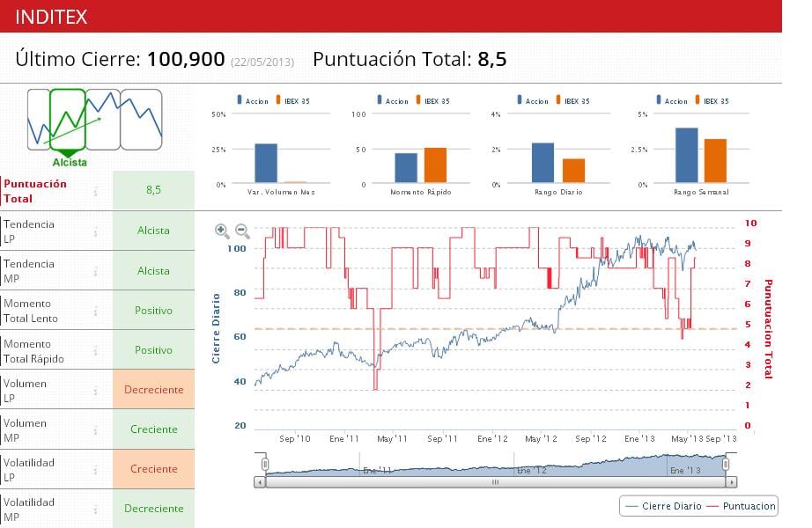Image resolution: width=812 pixels, height=528 pixels.
Task: Click the scrollbar left arrow under navigator
Action: pos(260,482)
